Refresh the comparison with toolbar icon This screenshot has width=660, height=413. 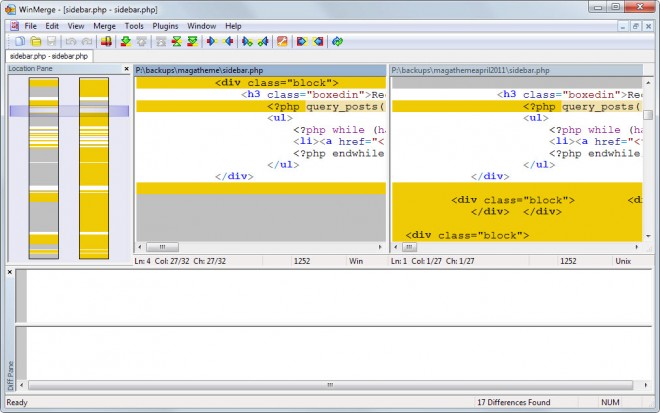click(x=337, y=41)
